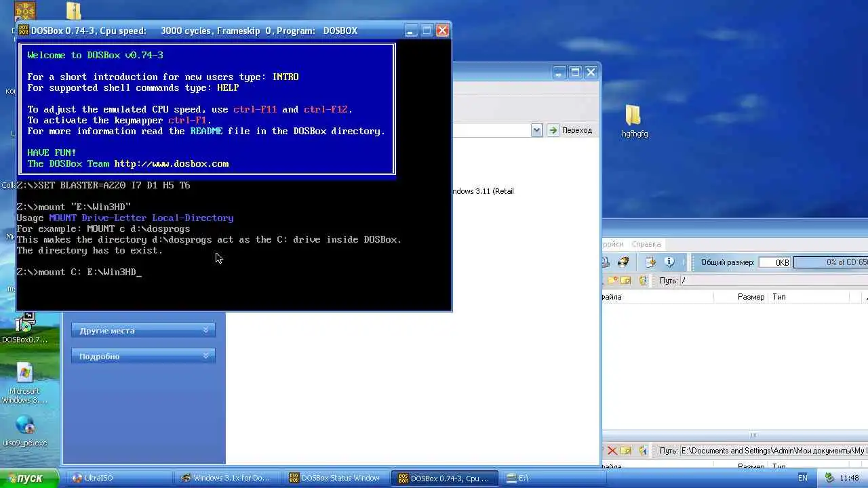Click UltraISO info toolbar icon
The image size is (868, 488).
(x=669, y=262)
